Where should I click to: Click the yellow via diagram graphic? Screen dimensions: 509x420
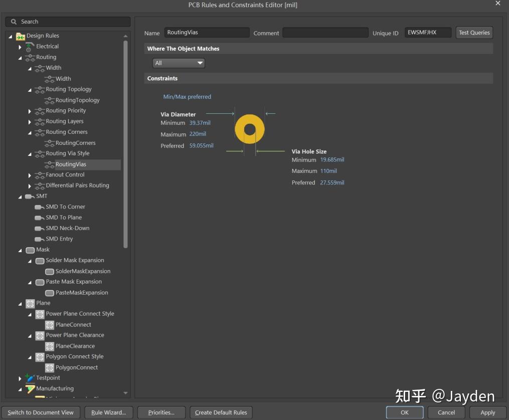pyautogui.click(x=250, y=129)
